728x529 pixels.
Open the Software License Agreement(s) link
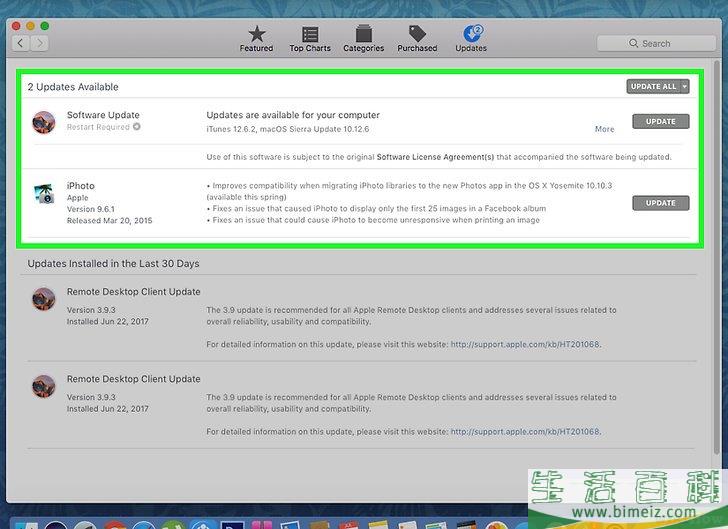(x=435, y=157)
